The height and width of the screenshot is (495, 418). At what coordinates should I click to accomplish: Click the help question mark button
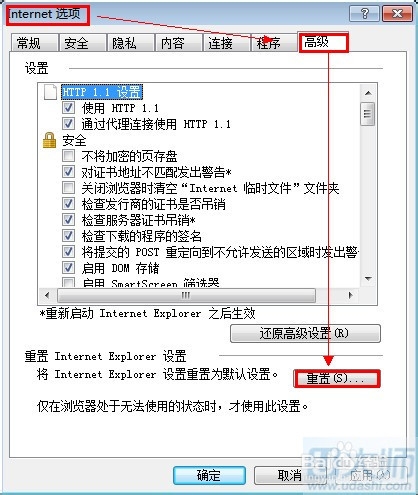coord(364,14)
